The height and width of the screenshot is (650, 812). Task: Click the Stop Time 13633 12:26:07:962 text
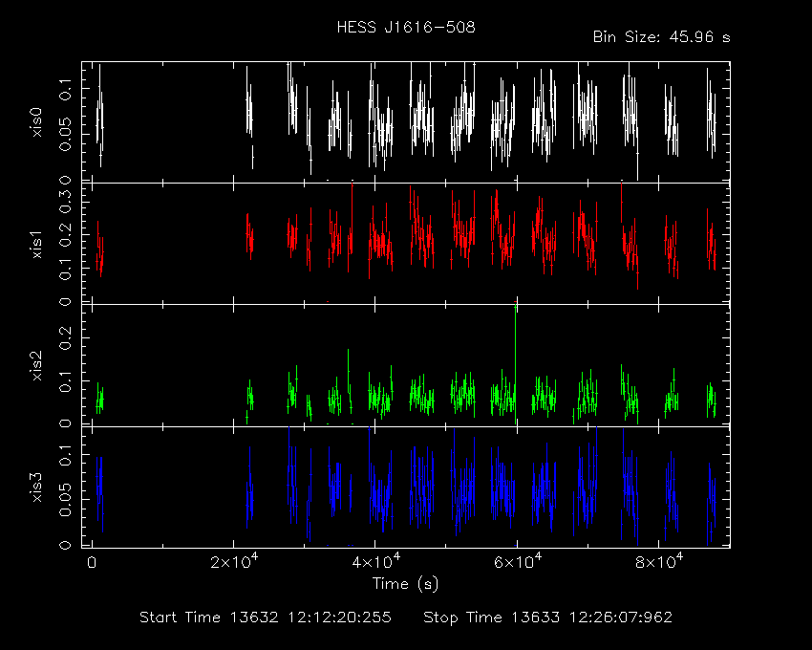tap(548, 617)
